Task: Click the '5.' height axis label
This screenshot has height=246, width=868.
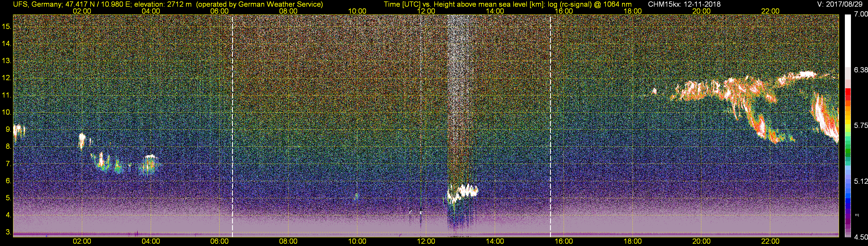Action: coord(8,198)
